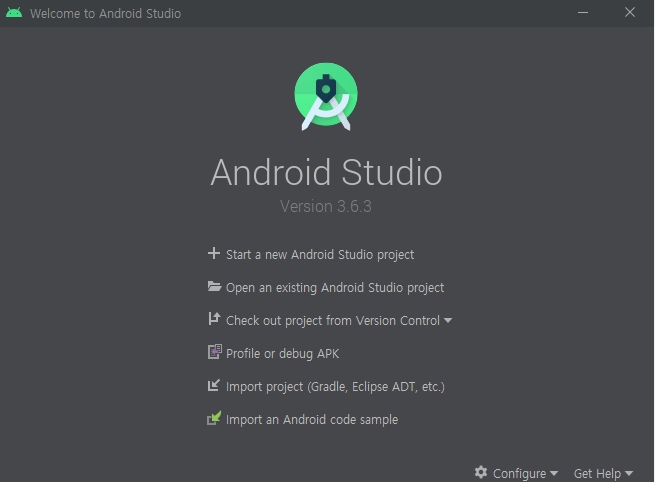
Task: Click the Android Studio title heading
Action: (x=326, y=172)
